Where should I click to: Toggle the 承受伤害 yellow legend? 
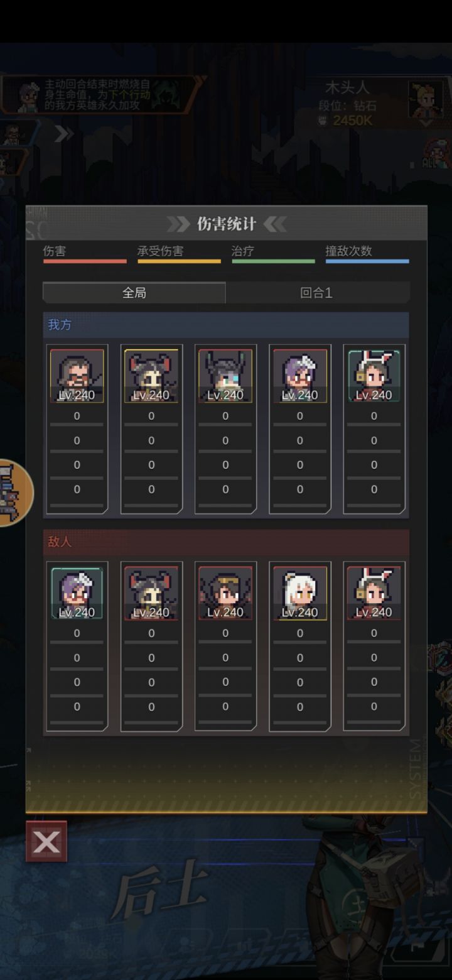(179, 254)
